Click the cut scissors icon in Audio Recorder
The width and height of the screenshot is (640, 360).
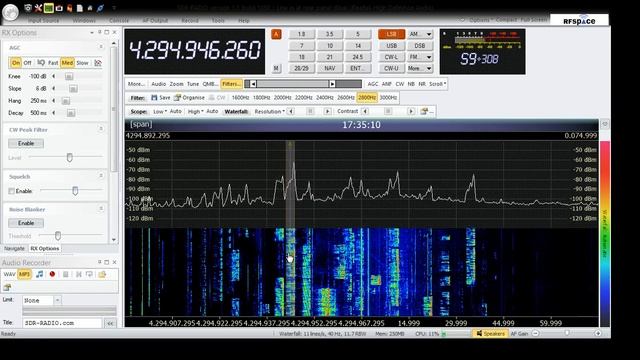tap(79, 274)
